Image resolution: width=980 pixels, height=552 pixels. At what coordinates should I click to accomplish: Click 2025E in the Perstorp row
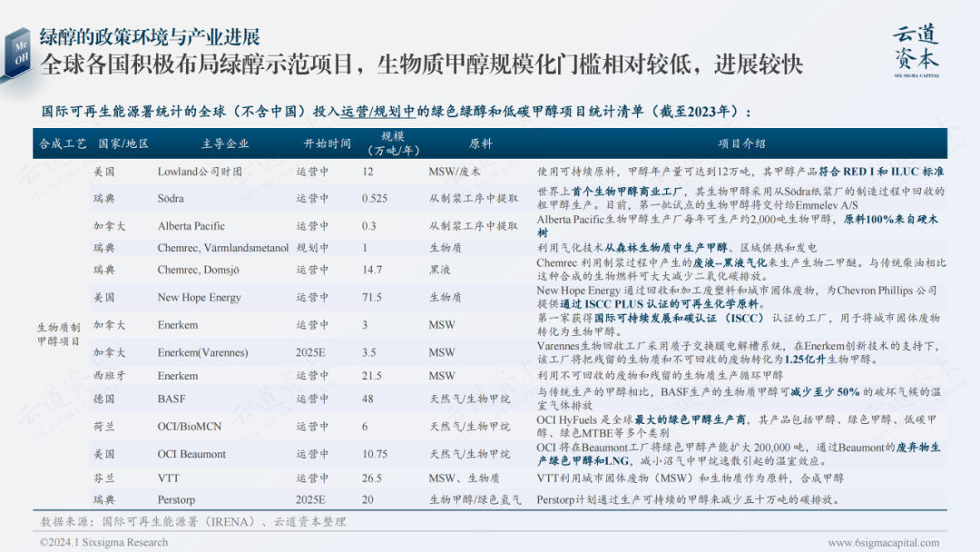(x=310, y=499)
